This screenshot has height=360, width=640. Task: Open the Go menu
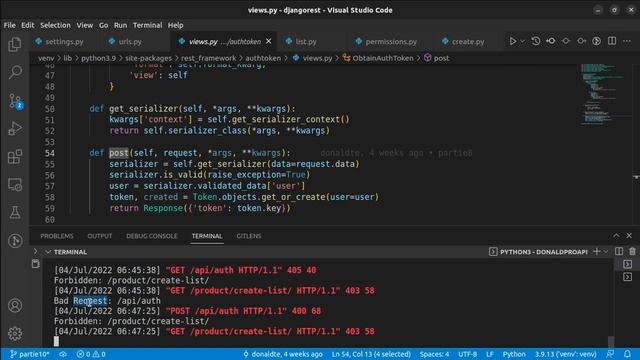coord(103,25)
